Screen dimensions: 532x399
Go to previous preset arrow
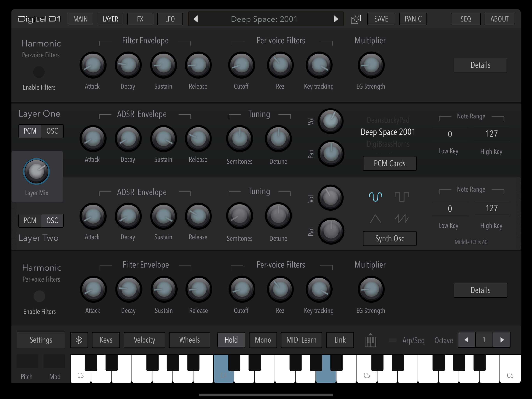coord(196,19)
